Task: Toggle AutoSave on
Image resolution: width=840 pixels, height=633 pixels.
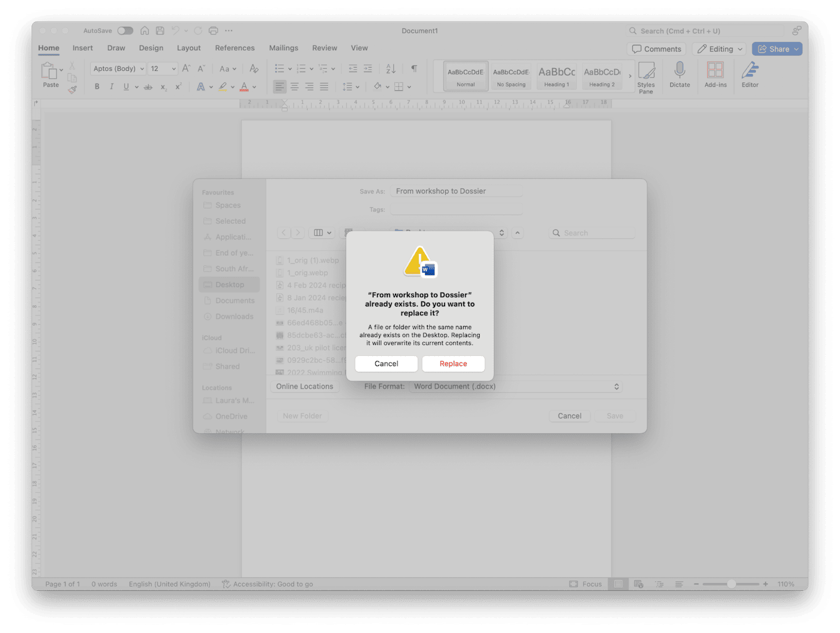Action: (x=124, y=30)
